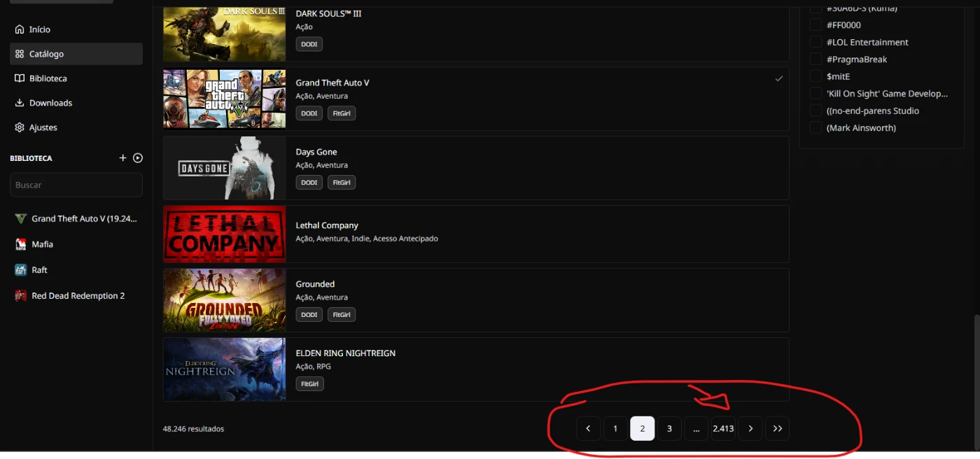Open Grand Theft Auto V library entry icon
980x459 pixels.
click(20, 219)
